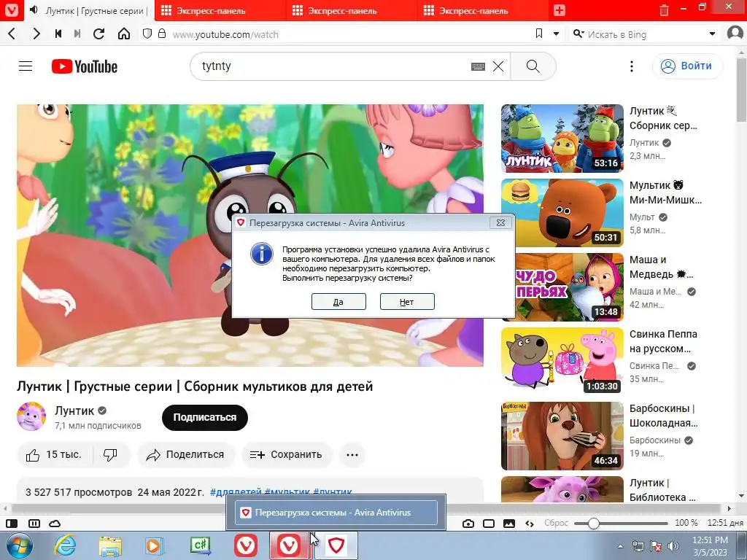Switch to the first Экспресс-панель tab
The height and width of the screenshot is (560, 747).
(220, 10)
